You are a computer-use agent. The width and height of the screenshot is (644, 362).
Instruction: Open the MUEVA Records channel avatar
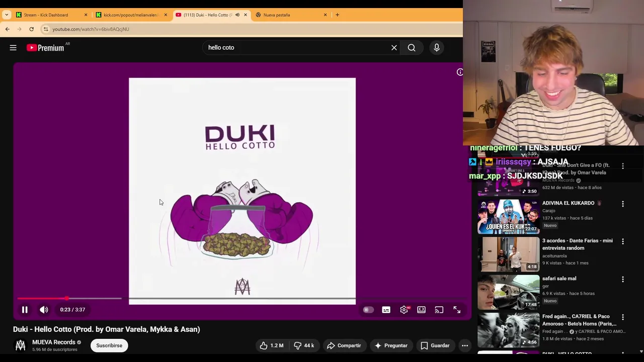(20, 345)
